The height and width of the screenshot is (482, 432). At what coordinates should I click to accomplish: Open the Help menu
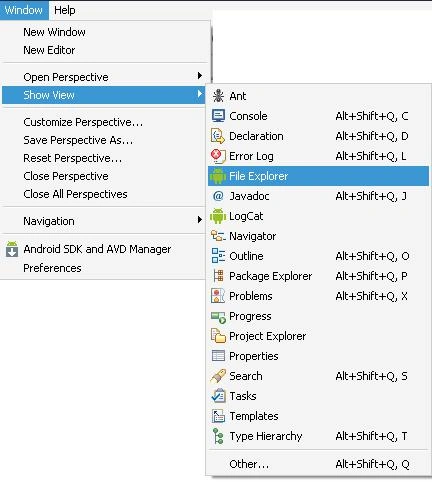[x=65, y=10]
